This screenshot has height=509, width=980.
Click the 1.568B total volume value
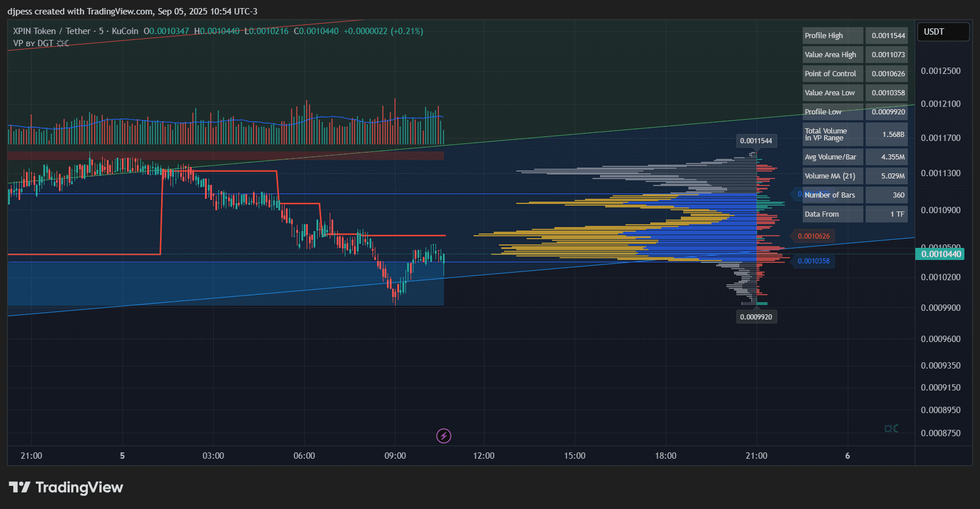coord(886,134)
